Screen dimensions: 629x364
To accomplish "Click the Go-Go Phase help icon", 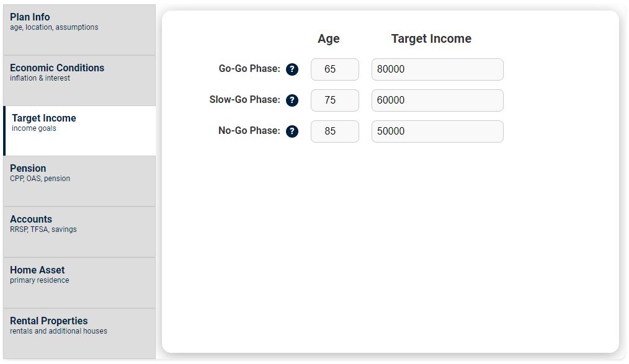I will pyautogui.click(x=292, y=69).
